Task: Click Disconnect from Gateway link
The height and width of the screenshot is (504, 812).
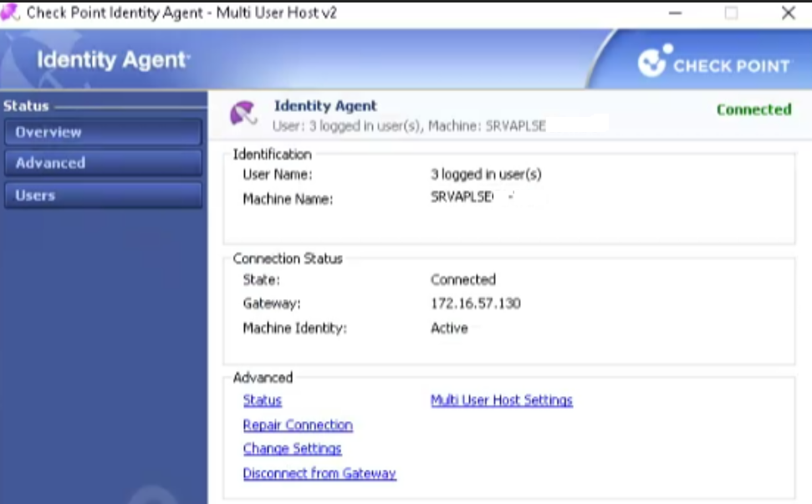Action: click(319, 473)
